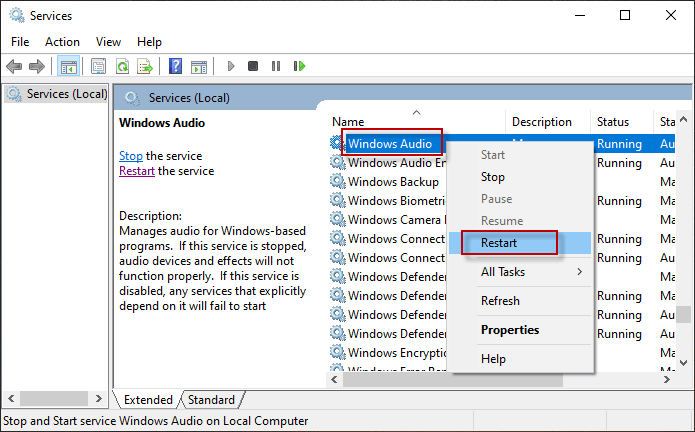Toggle Show/Hide Action Pane toolbar icon
This screenshot has height=432, width=695.
(199, 67)
